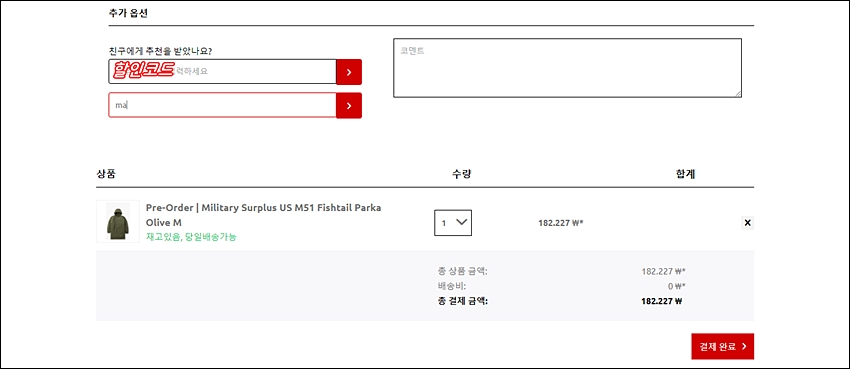Click the 친구에게 추천을 받았나요? label
850x369 pixels.
(x=160, y=51)
